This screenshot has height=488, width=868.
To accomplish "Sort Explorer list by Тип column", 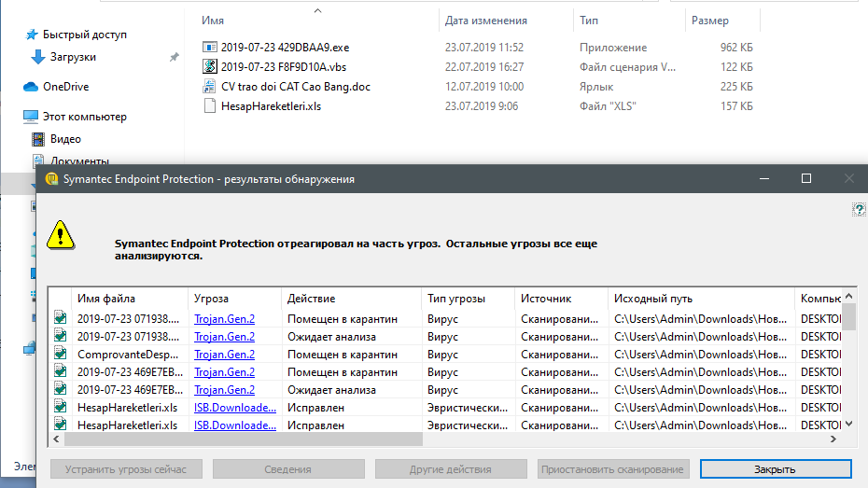I will (x=589, y=21).
